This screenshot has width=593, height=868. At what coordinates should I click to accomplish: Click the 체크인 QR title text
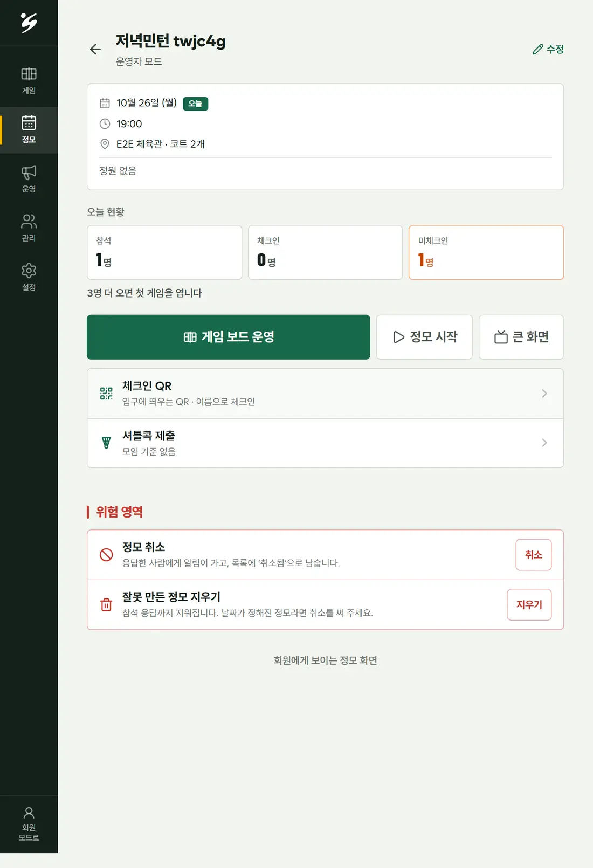point(147,386)
